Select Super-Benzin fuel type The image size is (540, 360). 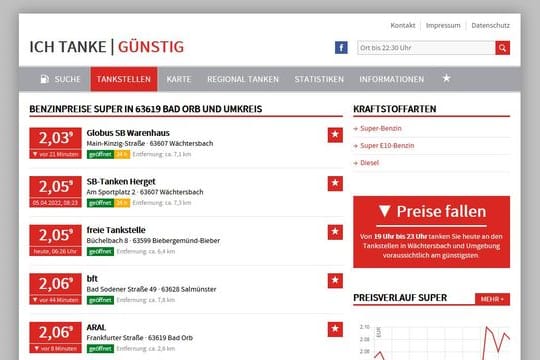point(381,128)
